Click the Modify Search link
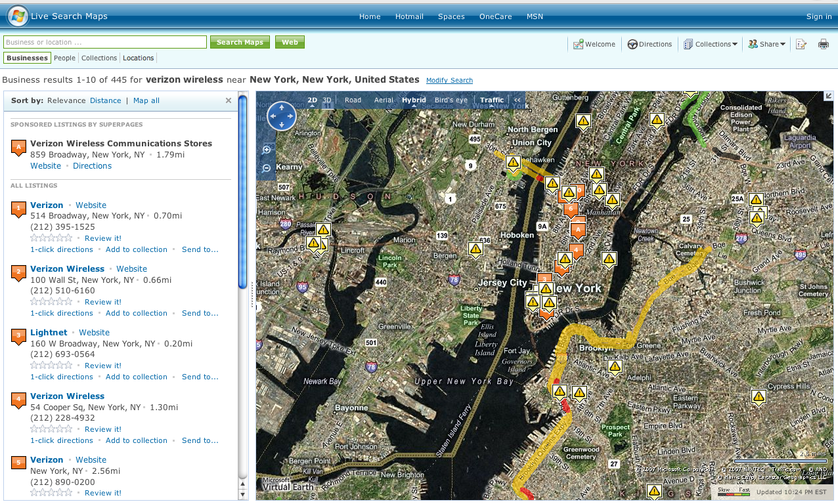This screenshot has height=504, width=838. tap(449, 80)
